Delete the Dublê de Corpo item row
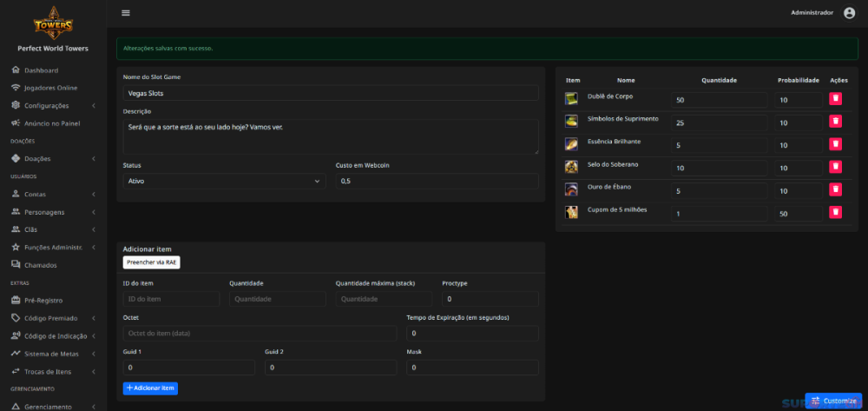This screenshot has width=868, height=411. (835, 99)
